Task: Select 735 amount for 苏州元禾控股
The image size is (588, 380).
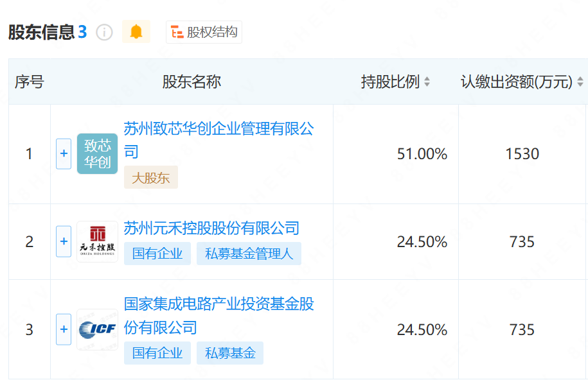Action: (x=522, y=242)
